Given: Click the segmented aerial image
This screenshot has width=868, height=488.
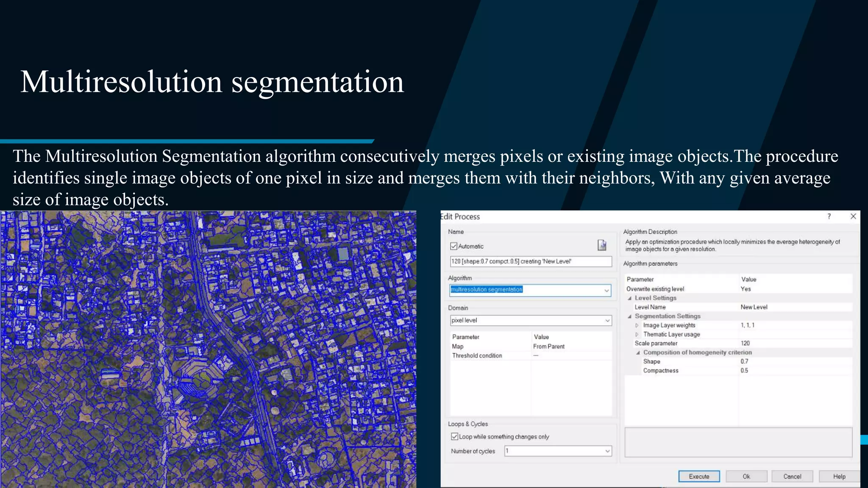Looking at the screenshot, I should click(x=208, y=349).
